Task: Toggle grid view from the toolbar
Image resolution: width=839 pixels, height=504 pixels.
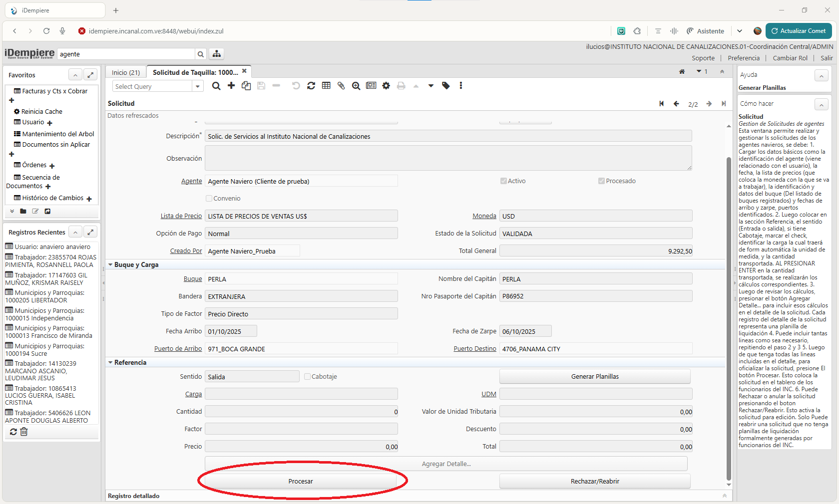Action: pyautogui.click(x=326, y=86)
